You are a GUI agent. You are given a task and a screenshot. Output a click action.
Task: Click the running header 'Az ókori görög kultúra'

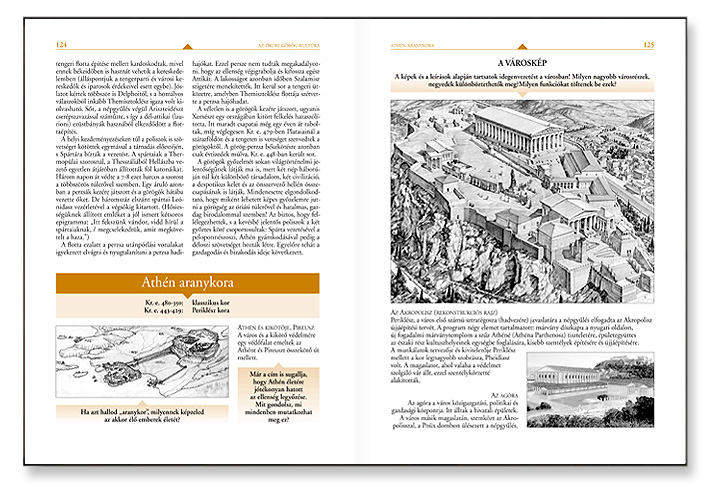289,45
